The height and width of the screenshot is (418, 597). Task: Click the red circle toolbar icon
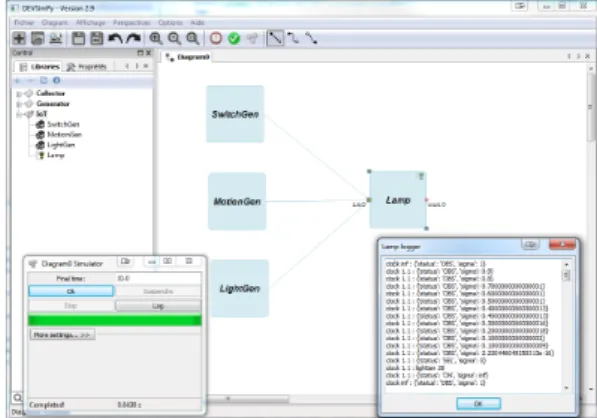click(216, 38)
